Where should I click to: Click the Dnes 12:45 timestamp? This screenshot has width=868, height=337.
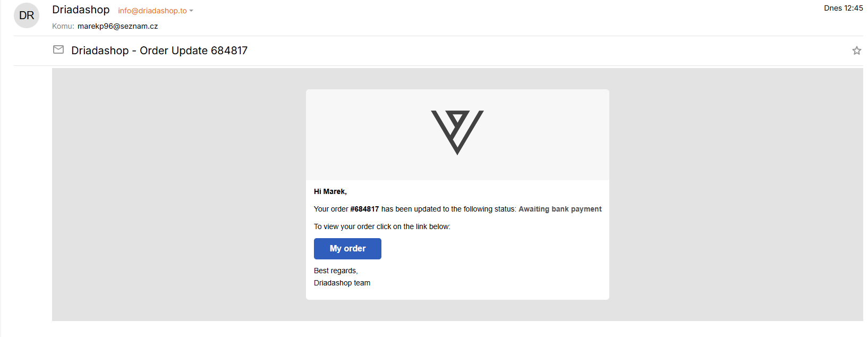coord(843,8)
